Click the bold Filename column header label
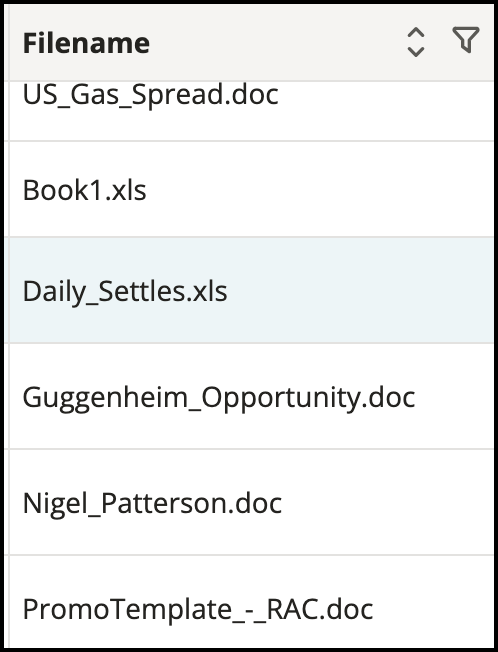This screenshot has width=498, height=652. click(86, 43)
